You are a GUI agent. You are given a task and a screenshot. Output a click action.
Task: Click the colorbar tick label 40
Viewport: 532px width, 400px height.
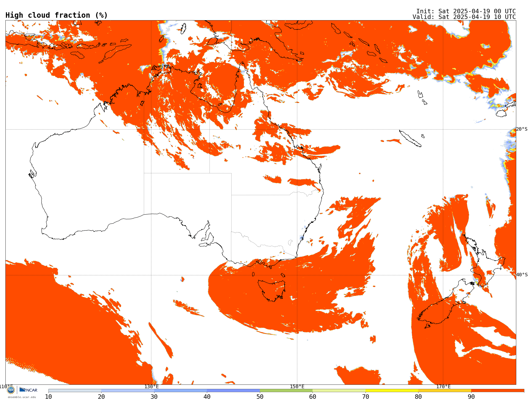tap(207, 397)
